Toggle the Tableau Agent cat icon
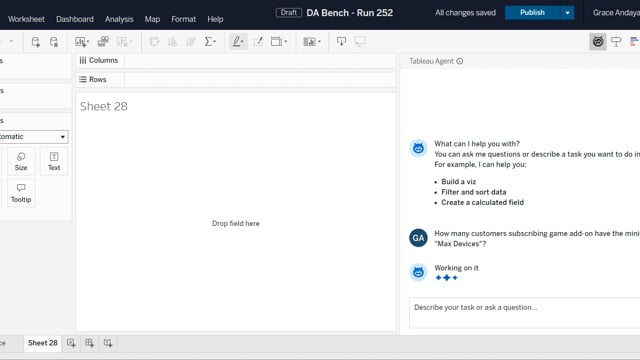Viewport: 640px width, 360px height. 598,42
